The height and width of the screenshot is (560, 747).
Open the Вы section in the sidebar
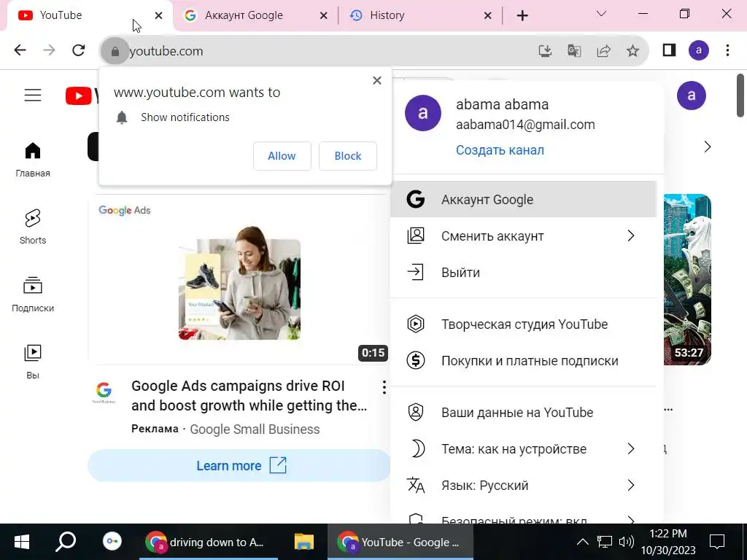(x=33, y=362)
